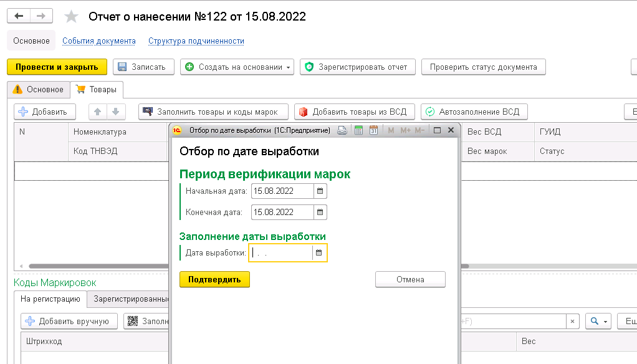The image size is (637, 364).
Task: Switch to Основное tab with warning icon
Action: point(39,89)
